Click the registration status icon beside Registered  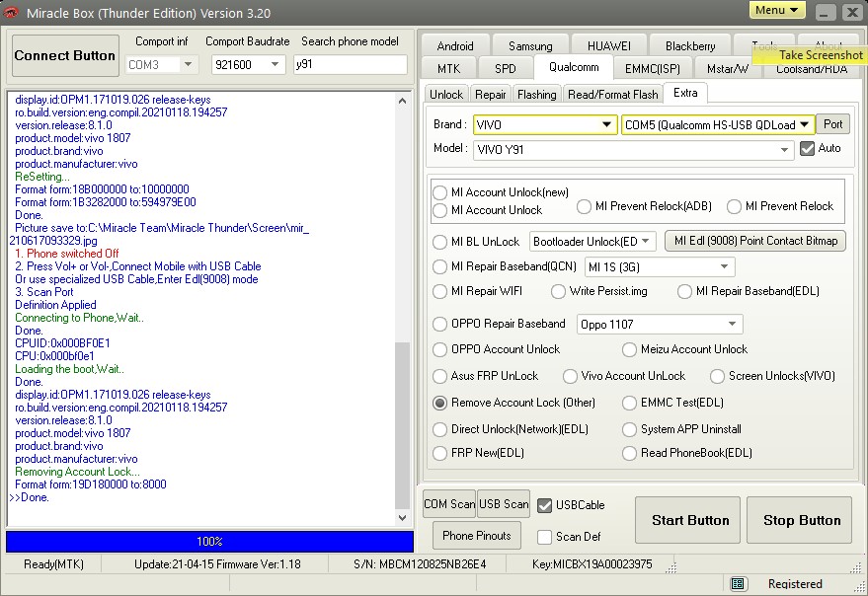tap(739, 583)
